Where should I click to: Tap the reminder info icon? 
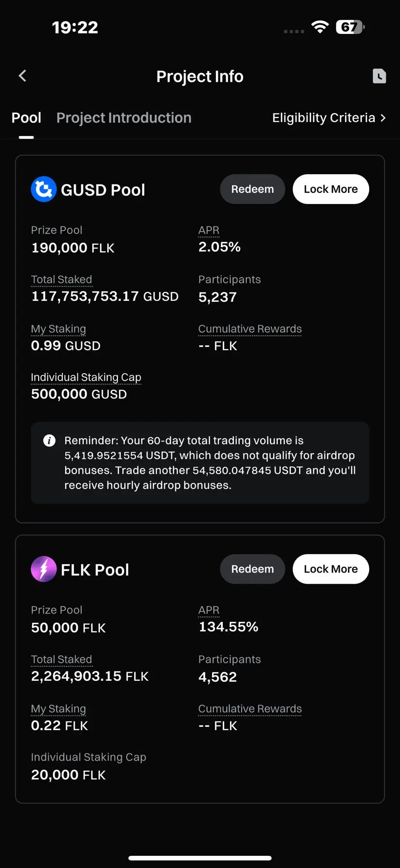point(49,441)
